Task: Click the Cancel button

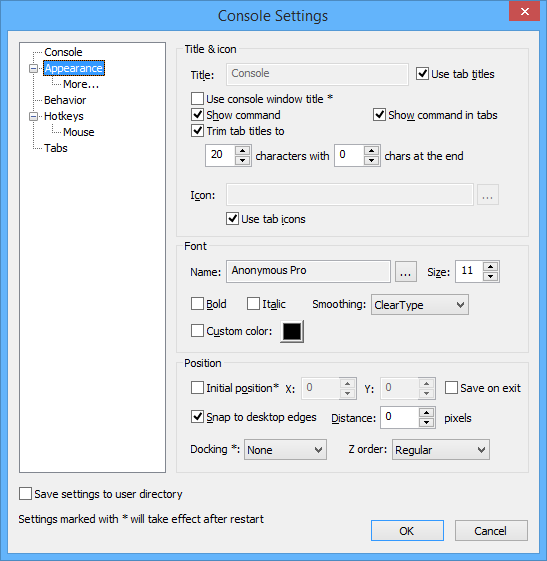Action: (491, 531)
